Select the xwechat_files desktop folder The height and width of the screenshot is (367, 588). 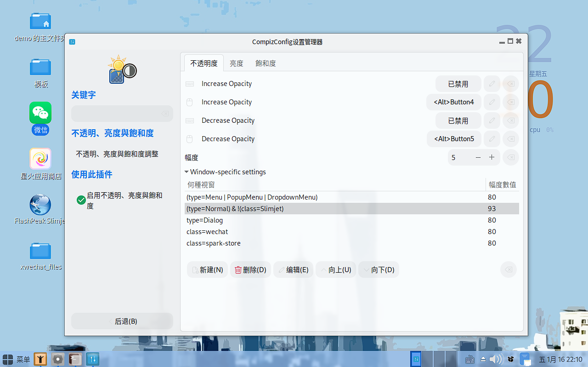tap(40, 256)
